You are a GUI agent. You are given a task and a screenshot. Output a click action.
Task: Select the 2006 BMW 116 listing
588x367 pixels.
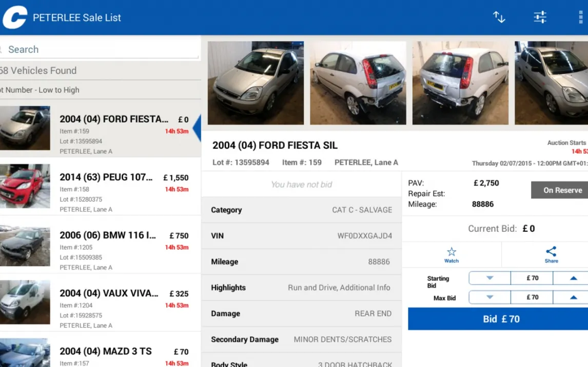point(100,244)
